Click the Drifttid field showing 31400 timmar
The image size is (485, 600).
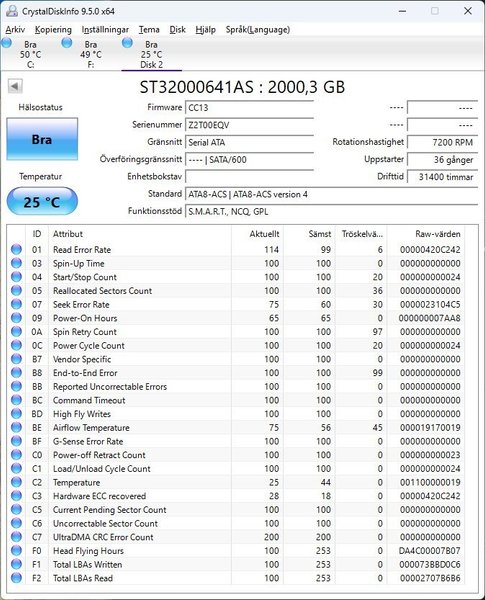click(x=442, y=177)
